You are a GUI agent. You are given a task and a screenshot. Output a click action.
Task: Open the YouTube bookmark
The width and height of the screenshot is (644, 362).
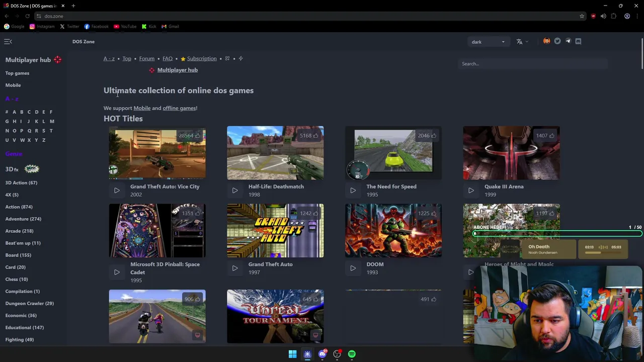[125, 26]
